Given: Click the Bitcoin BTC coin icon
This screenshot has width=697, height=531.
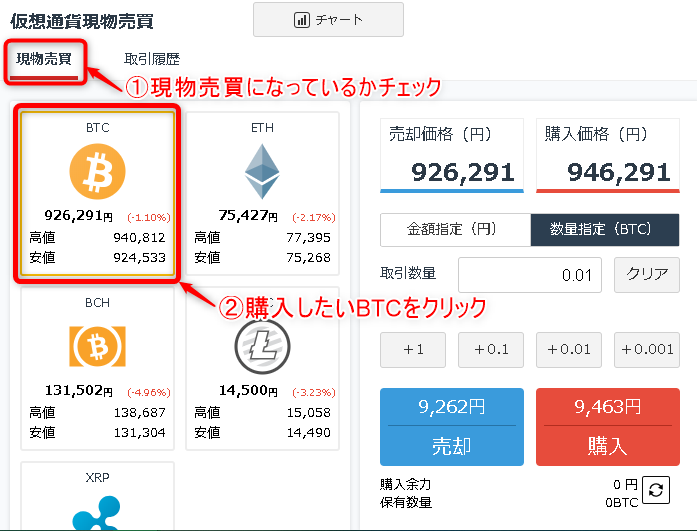Looking at the screenshot, I should (x=97, y=171).
